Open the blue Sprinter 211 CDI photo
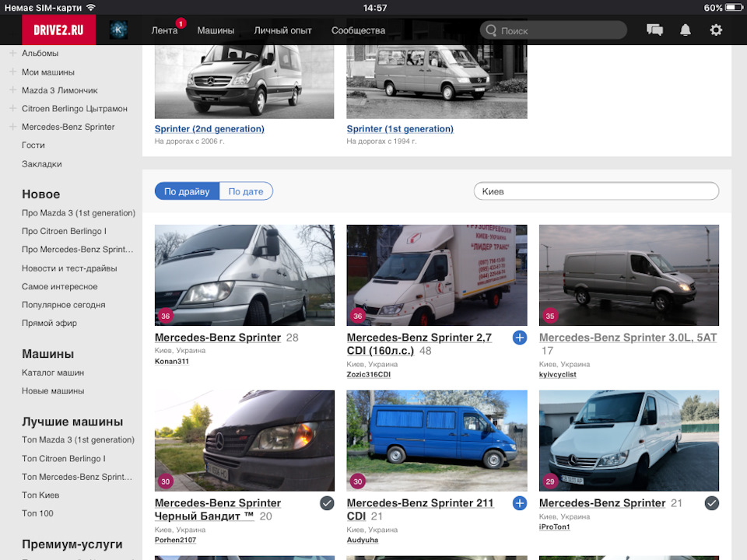This screenshot has height=560, width=747. coord(437,440)
